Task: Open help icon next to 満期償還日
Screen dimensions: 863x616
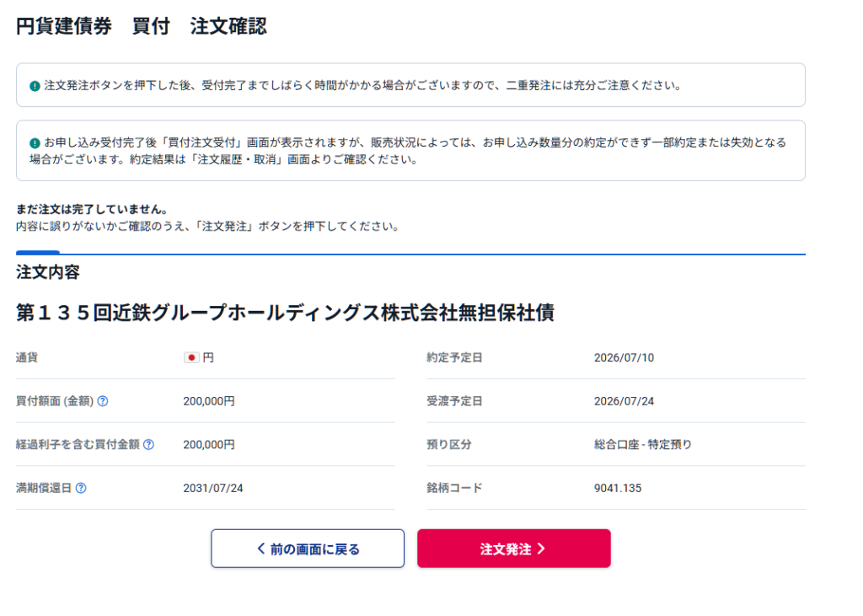Action: click(x=81, y=488)
